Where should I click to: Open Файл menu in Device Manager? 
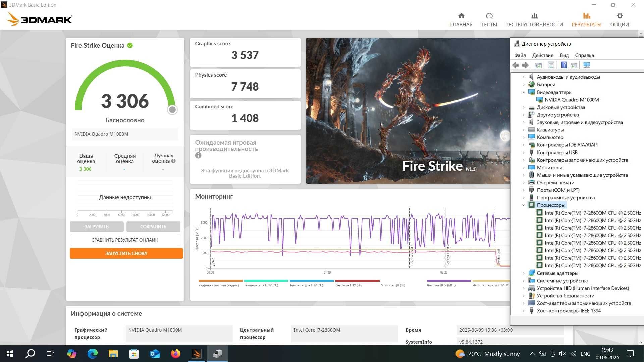pyautogui.click(x=520, y=55)
